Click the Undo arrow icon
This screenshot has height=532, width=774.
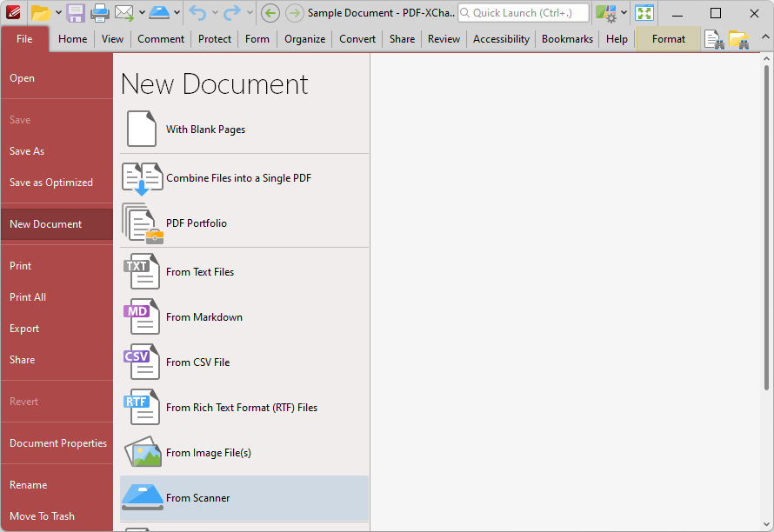pyautogui.click(x=197, y=13)
